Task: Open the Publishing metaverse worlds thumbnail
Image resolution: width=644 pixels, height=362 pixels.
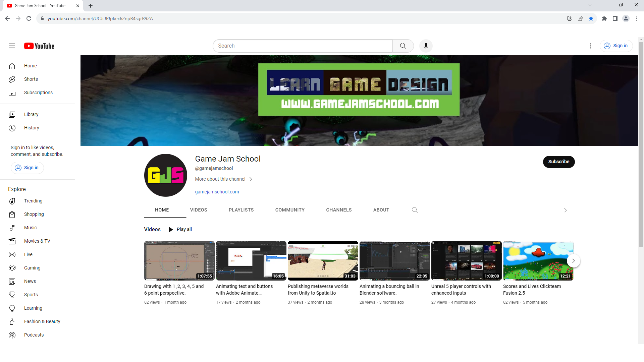Action: pos(323,261)
